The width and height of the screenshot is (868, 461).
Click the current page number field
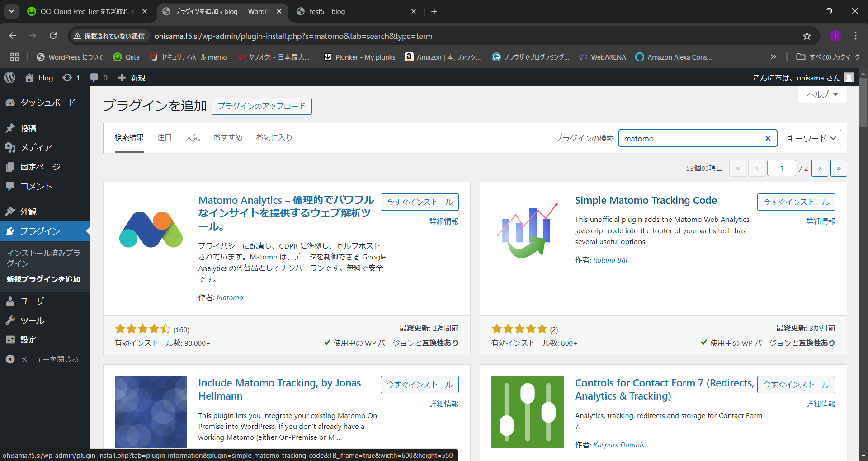[x=781, y=168]
